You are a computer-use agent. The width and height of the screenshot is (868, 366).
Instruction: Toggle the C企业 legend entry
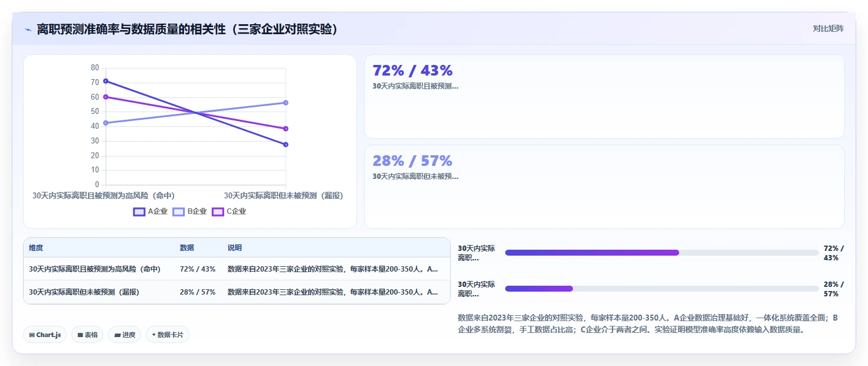(229, 211)
